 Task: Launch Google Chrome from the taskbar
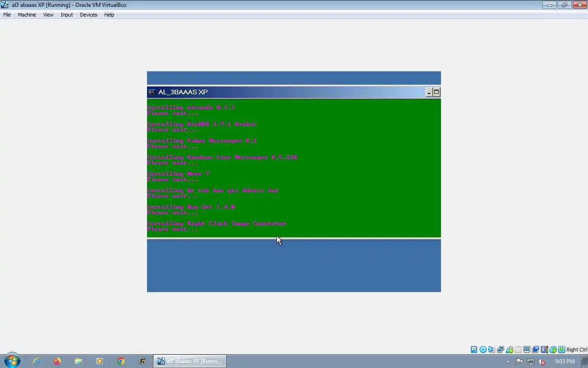[120, 361]
